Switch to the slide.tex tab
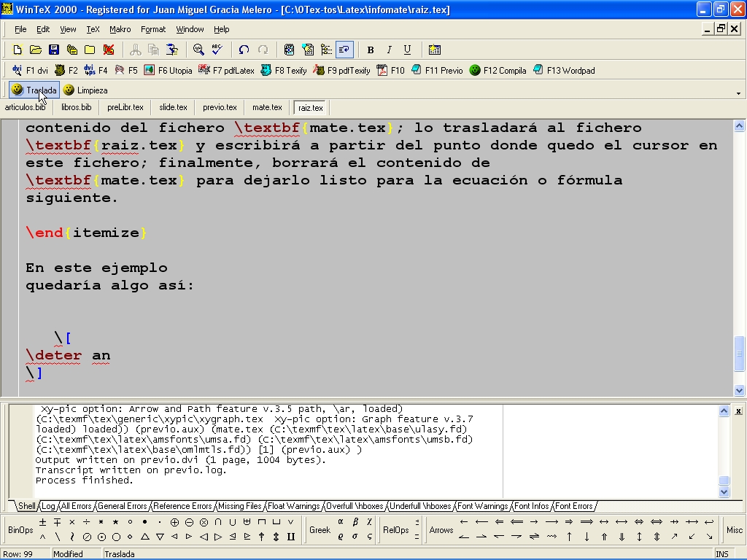Image resolution: width=747 pixels, height=560 pixels. [174, 107]
